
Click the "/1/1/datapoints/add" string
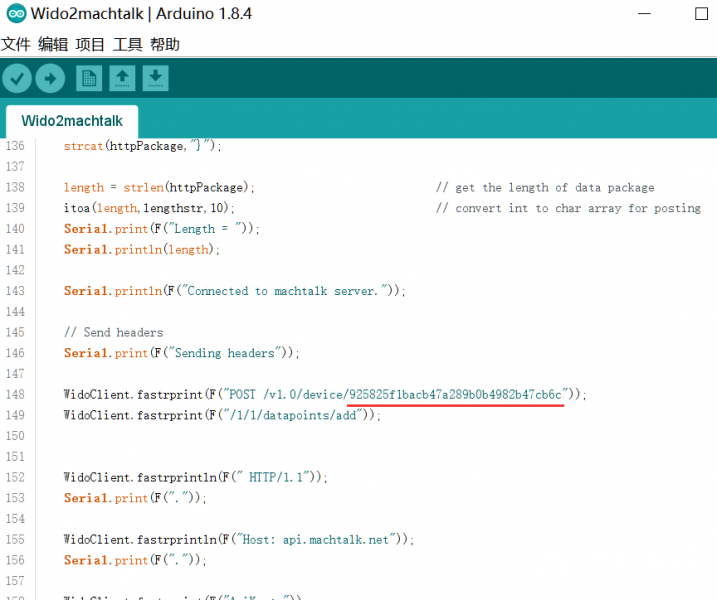293,415
